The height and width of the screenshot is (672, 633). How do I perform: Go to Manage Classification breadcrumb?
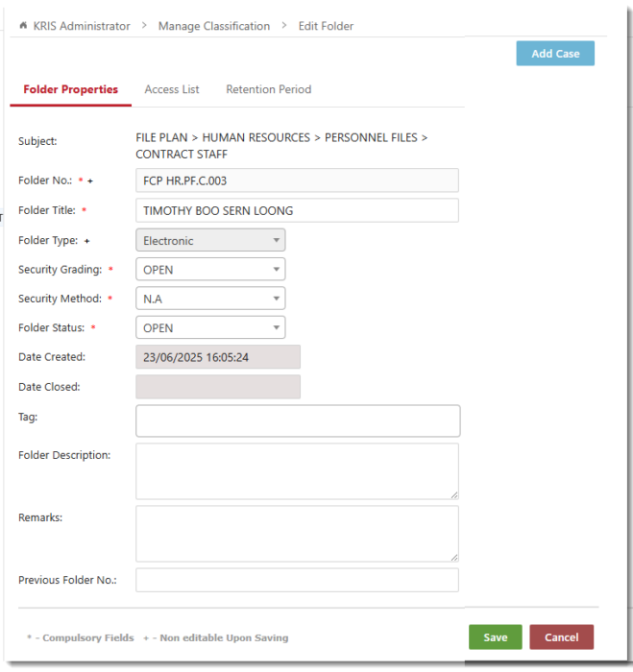tap(214, 26)
